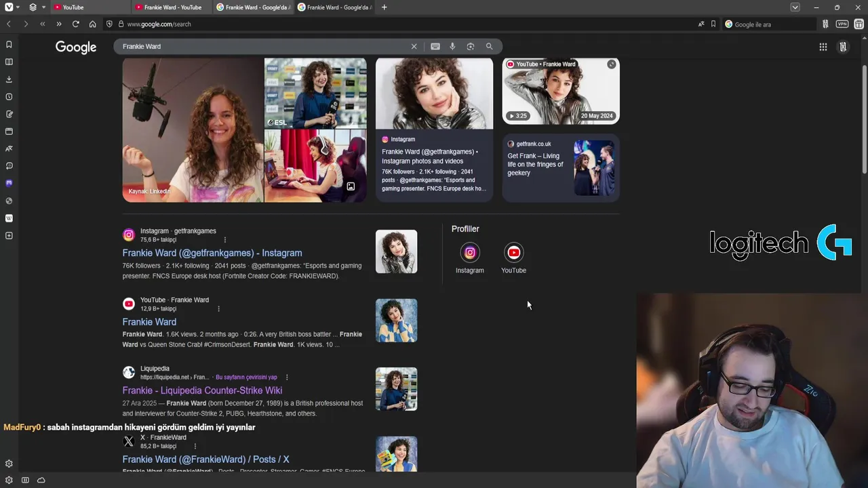Image resolution: width=868 pixels, height=488 pixels.
Task: Open more options for Instagram result
Action: tap(225, 240)
